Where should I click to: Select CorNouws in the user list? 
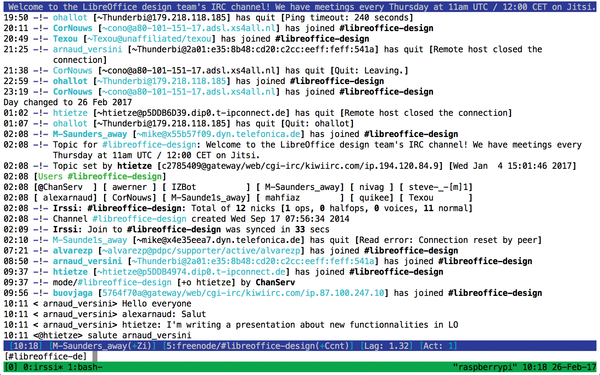point(132,198)
